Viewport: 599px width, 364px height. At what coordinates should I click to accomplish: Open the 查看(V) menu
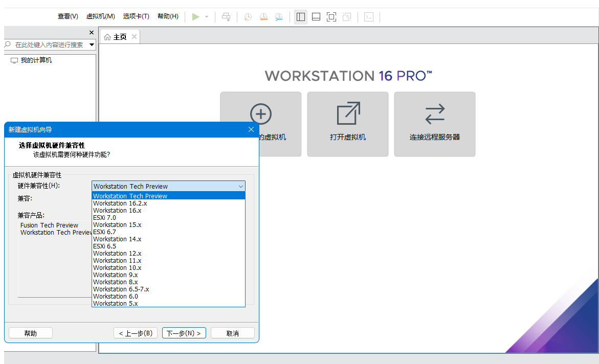tap(68, 16)
